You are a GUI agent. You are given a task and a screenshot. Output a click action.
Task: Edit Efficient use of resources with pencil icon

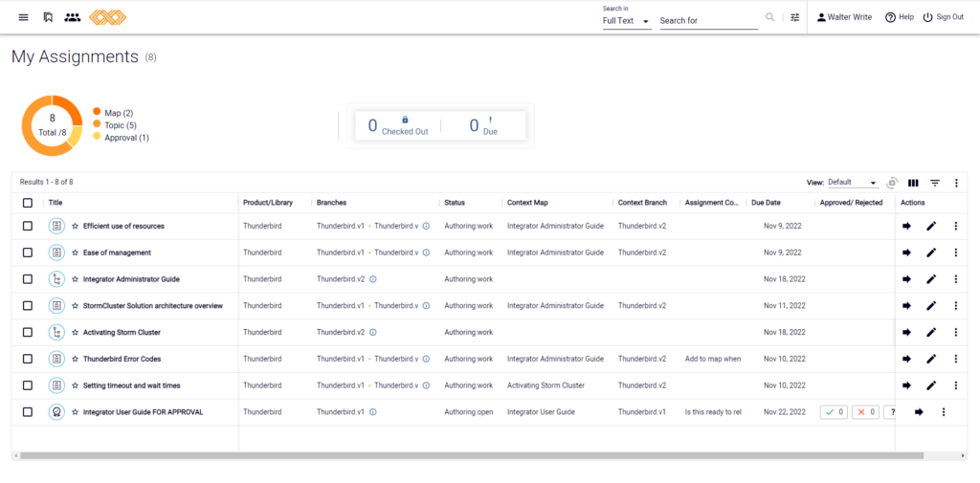click(x=931, y=226)
